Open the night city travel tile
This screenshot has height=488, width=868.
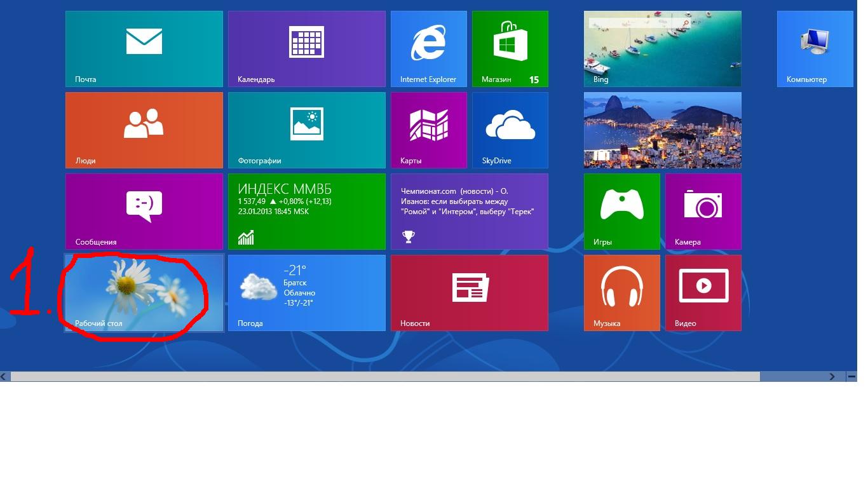tap(663, 130)
